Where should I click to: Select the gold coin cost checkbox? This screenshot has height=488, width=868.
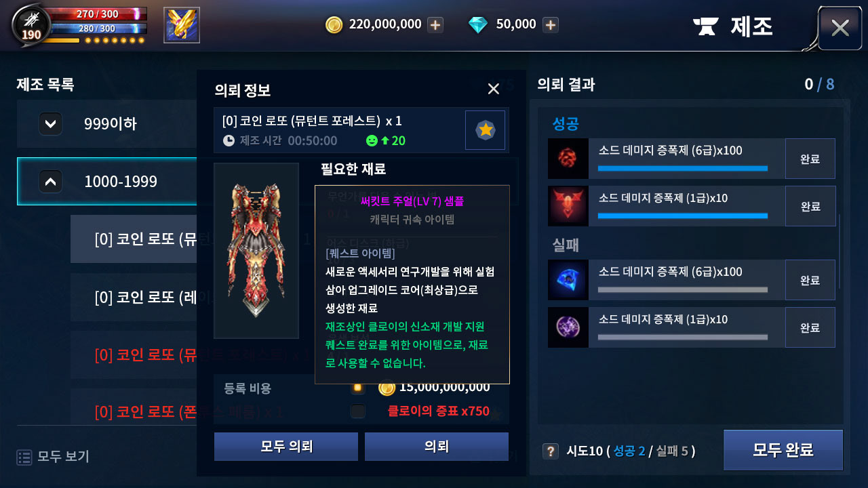(x=358, y=388)
